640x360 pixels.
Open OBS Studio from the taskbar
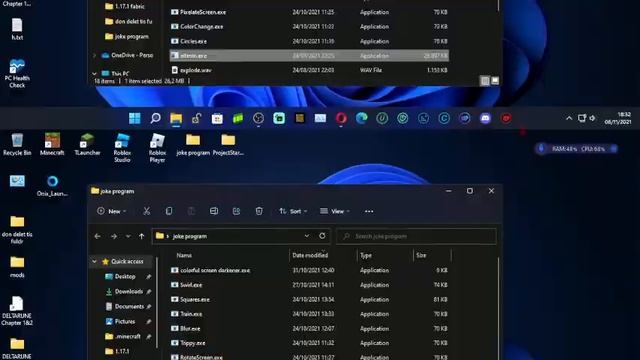258,118
